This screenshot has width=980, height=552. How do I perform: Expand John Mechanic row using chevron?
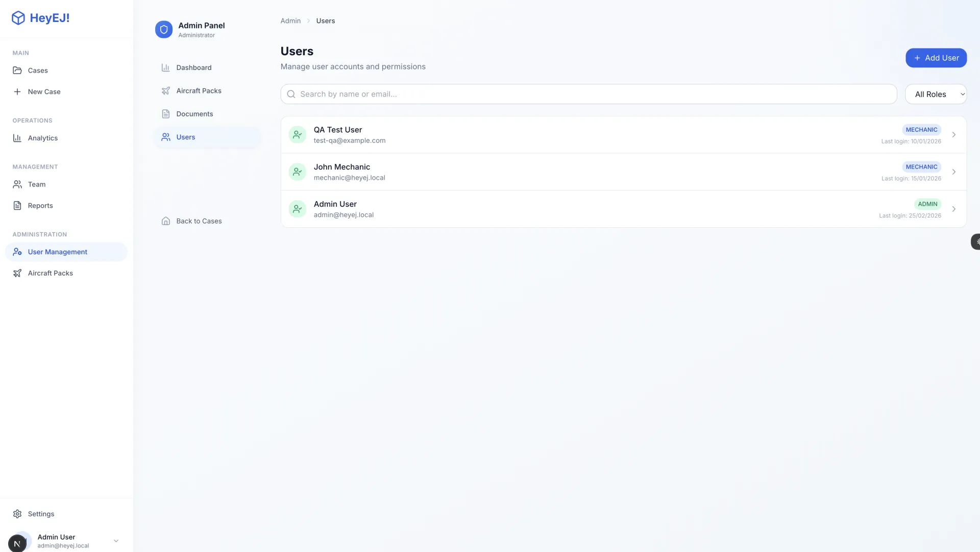953,172
